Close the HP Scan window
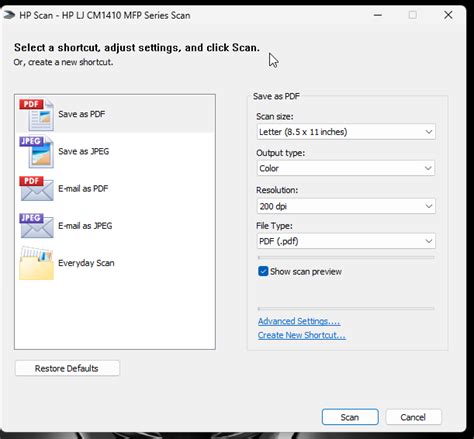The height and width of the screenshot is (439, 474). pyautogui.click(x=448, y=15)
